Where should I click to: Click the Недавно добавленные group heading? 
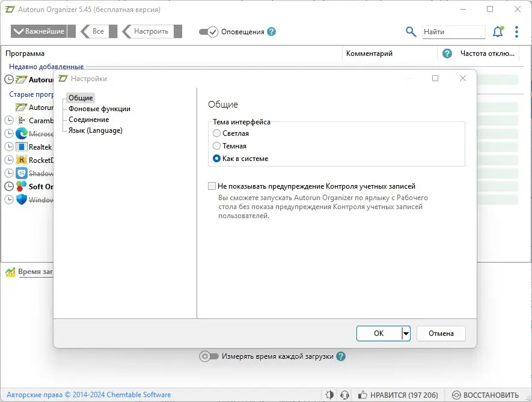46,67
